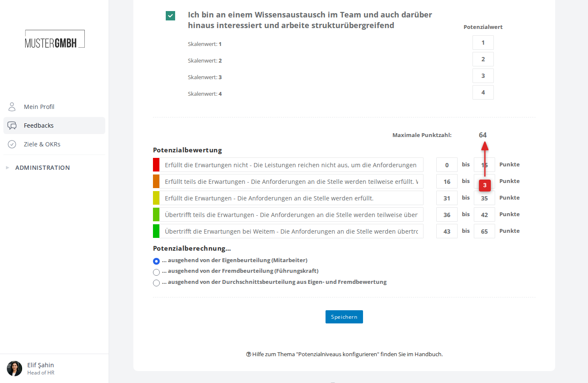Click 'Skalenwert: 3' label
Screen dimensions: 588x383
point(205,77)
